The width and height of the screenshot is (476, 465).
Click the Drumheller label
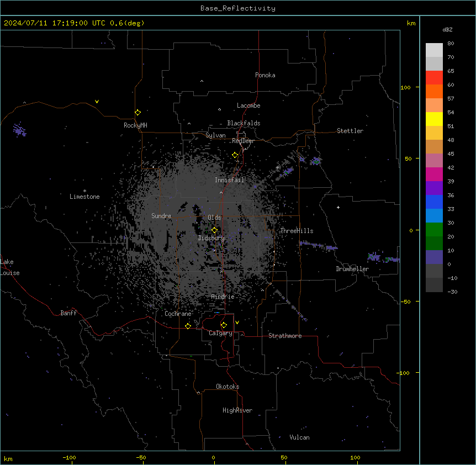pos(352,269)
